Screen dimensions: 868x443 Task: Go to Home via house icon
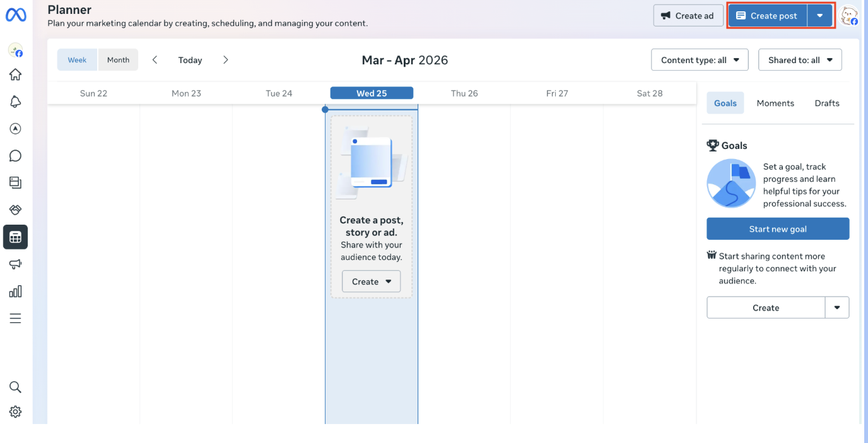click(16, 74)
